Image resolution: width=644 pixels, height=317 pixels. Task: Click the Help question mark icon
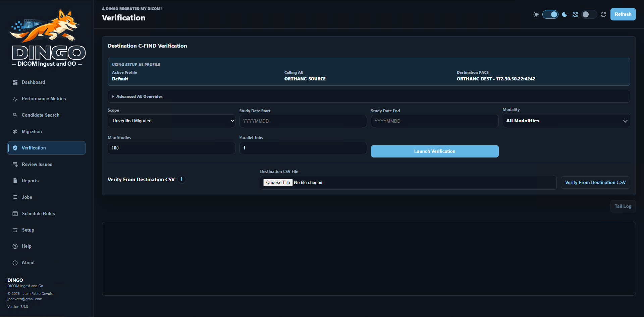click(x=15, y=246)
